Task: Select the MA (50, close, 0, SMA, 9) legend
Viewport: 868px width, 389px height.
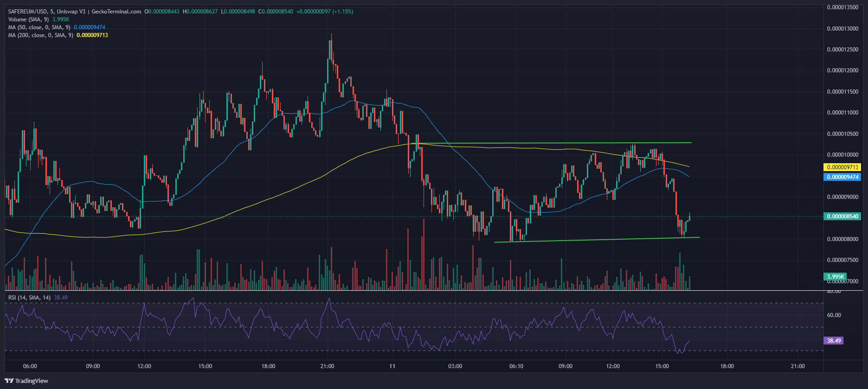Action: [39, 27]
